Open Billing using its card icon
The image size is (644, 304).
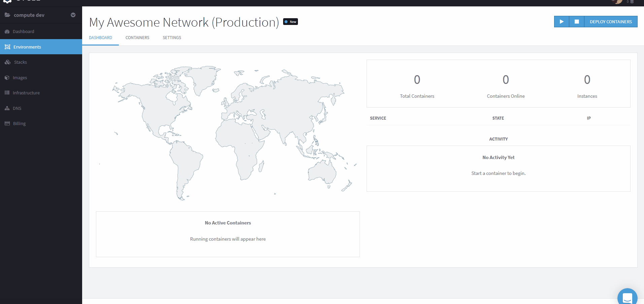[7, 123]
